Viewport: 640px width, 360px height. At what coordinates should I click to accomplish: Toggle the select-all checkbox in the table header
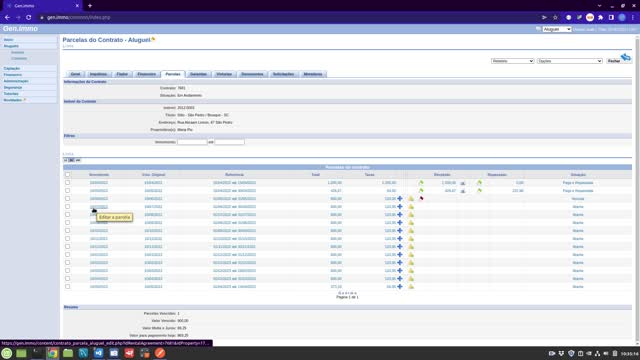[x=67, y=175]
